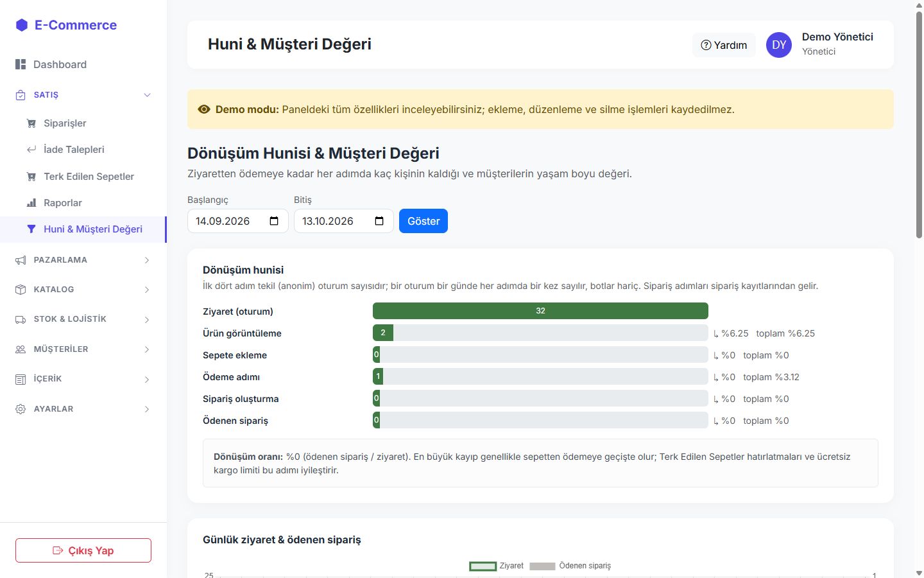
Task: Click the Ürün görüntüleme funnel bar showing 2
Action: tap(383, 333)
